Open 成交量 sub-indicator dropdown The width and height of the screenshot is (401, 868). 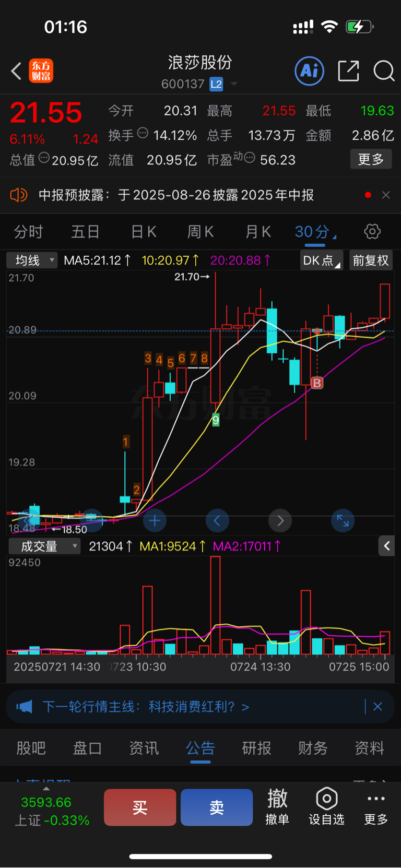click(x=44, y=546)
